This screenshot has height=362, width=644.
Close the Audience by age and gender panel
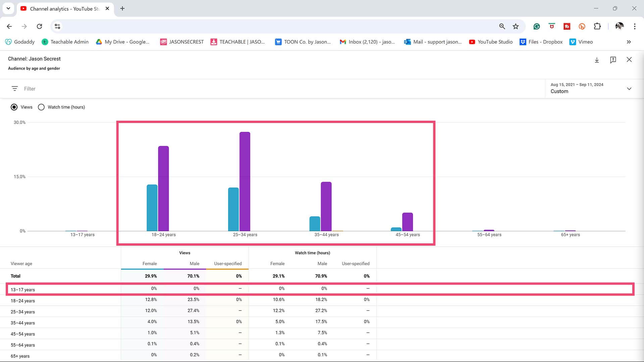pyautogui.click(x=629, y=60)
